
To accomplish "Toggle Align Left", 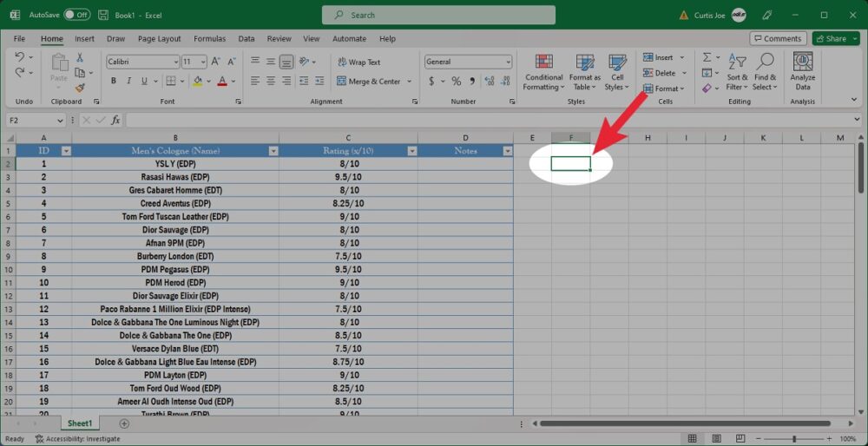I will pos(254,81).
